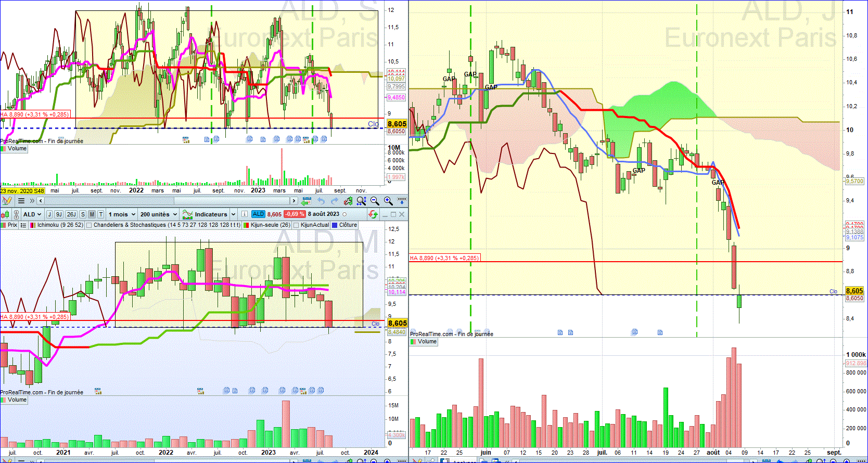Select the M monthly timeframe toggle

pyautogui.click(x=92, y=214)
